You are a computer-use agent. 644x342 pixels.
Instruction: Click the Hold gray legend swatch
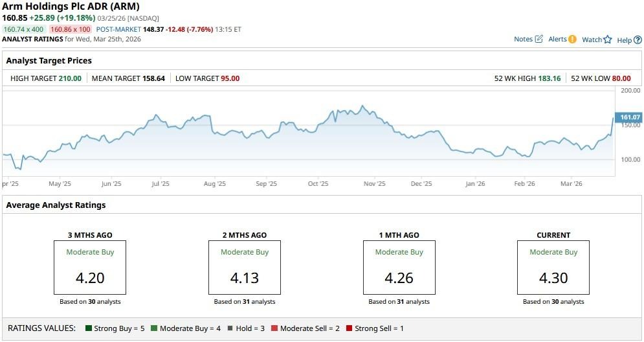(x=230, y=328)
